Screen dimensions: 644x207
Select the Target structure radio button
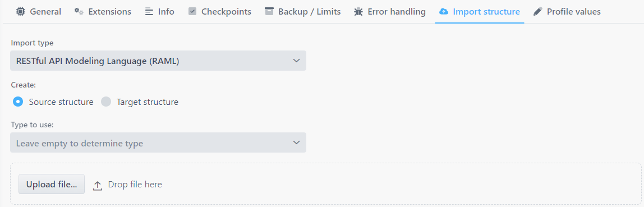pos(107,102)
